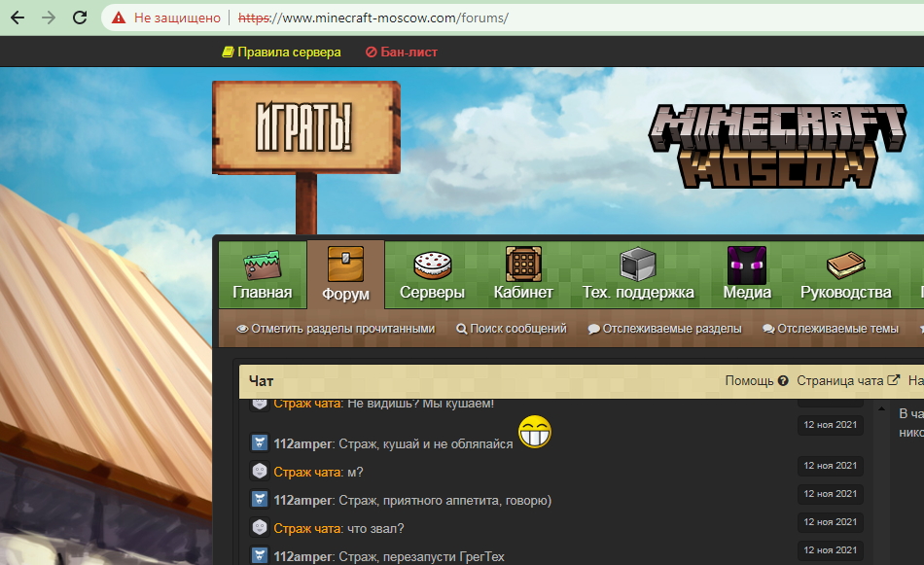Click the ИГРАТЬ! wooden sign button
Viewport: 924px width, 565px height.
pos(303,126)
